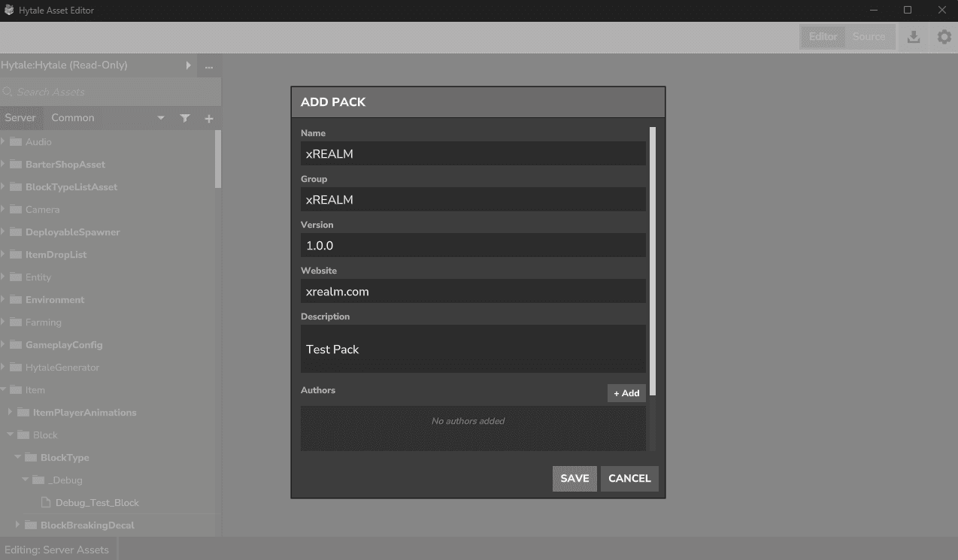Click the import pack download icon
Screen dimensions: 958x560
(x=914, y=36)
